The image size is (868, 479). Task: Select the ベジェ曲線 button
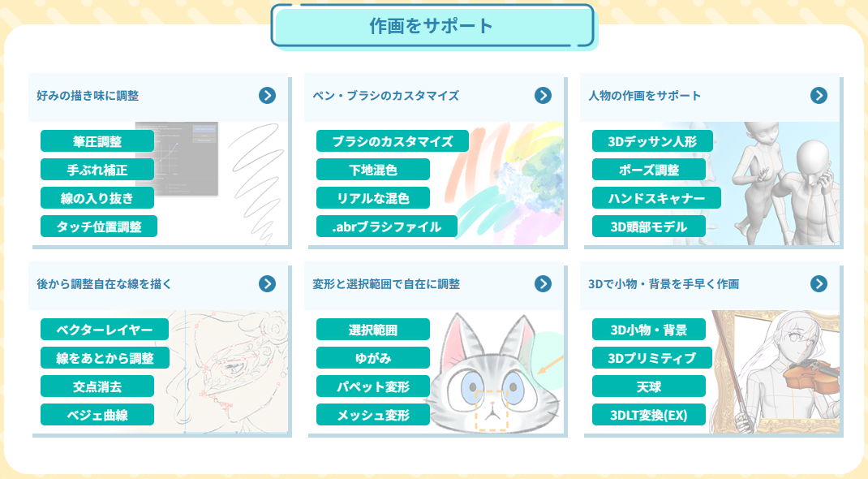pyautogui.click(x=97, y=414)
